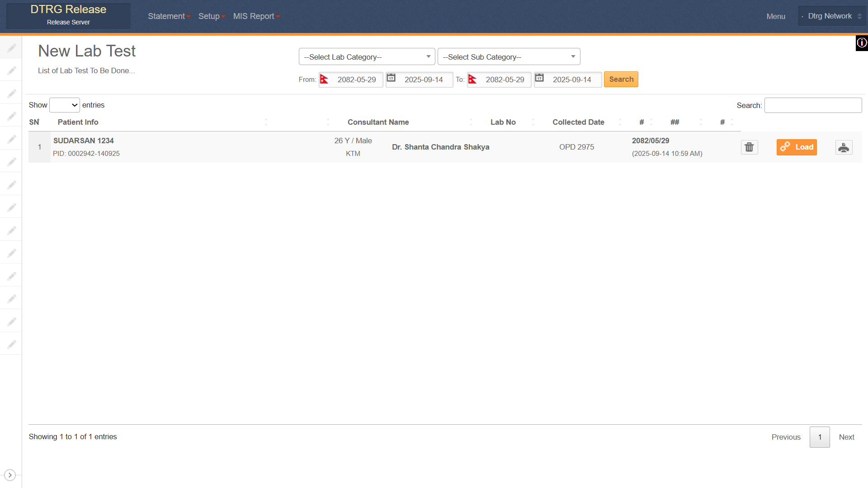This screenshot has height=488, width=868.
Task: Open the Select Sub Category dropdown
Action: (x=509, y=57)
